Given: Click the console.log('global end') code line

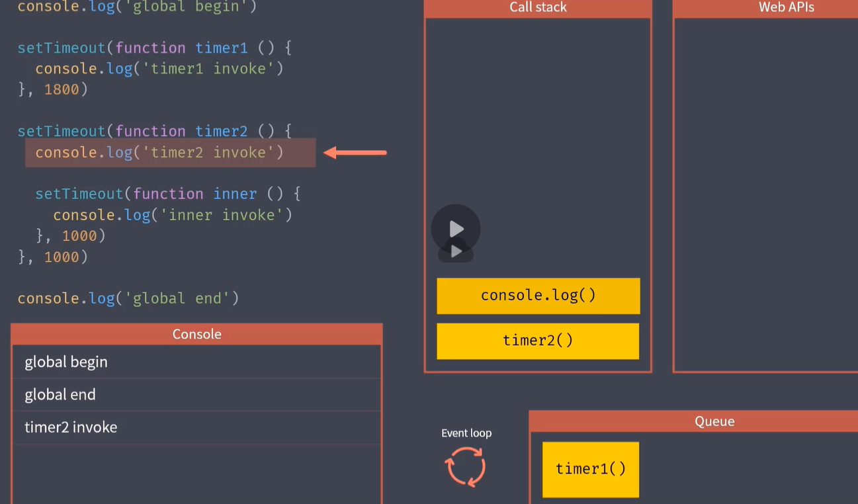Looking at the screenshot, I should (128, 298).
